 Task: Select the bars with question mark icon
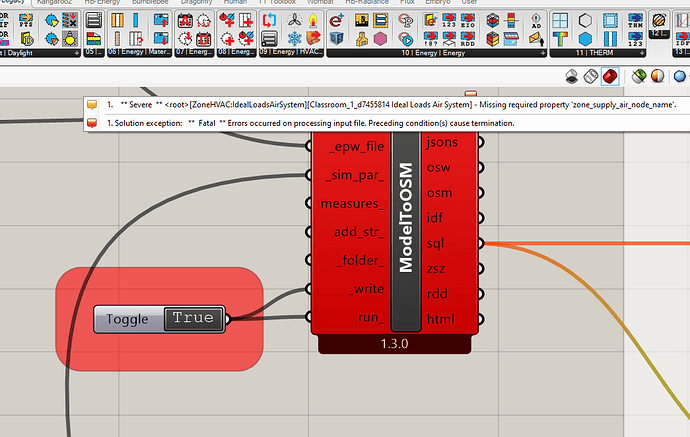pos(136,39)
